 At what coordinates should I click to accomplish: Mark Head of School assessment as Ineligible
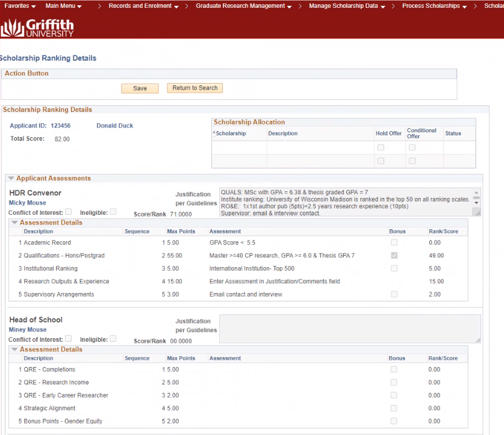click(113, 339)
